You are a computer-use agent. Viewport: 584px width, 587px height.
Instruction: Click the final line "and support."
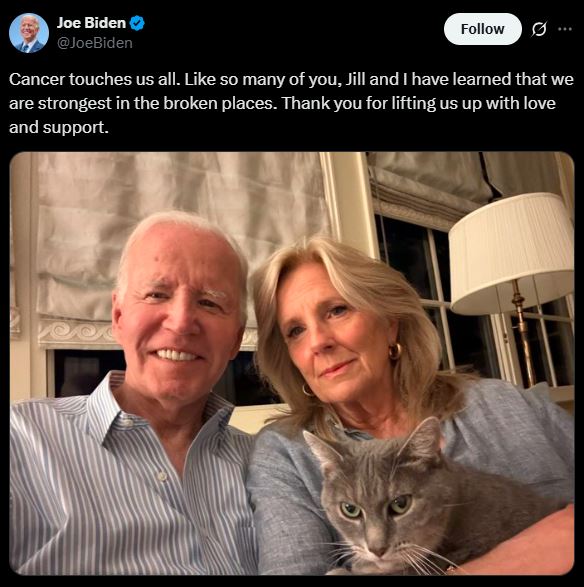59,128
